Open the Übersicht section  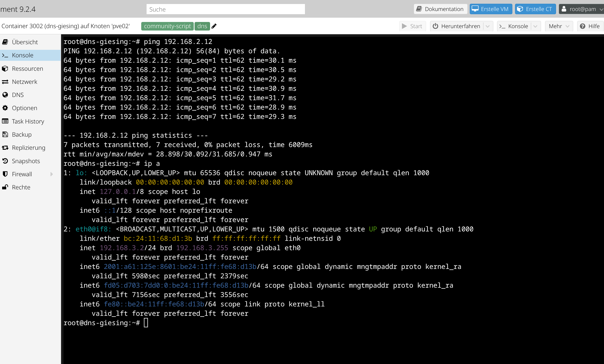click(x=30, y=42)
